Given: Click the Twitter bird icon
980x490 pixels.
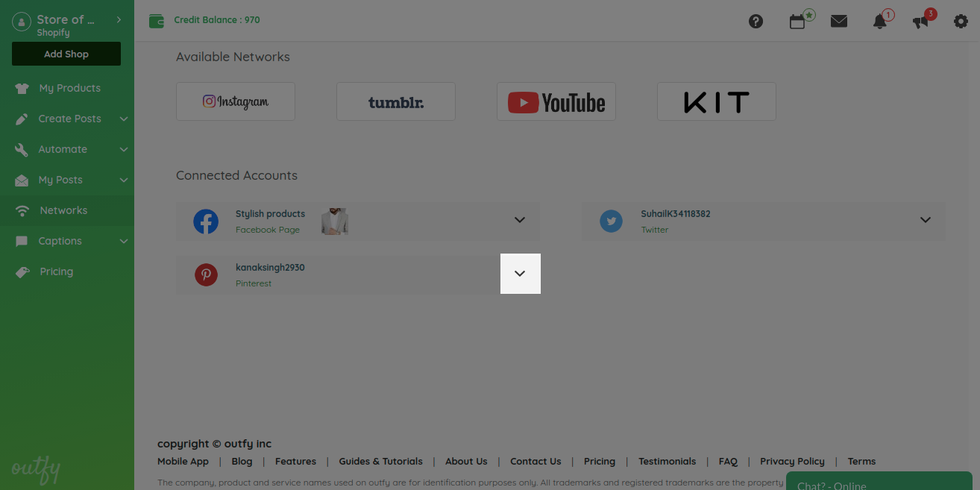Looking at the screenshot, I should [x=611, y=222].
